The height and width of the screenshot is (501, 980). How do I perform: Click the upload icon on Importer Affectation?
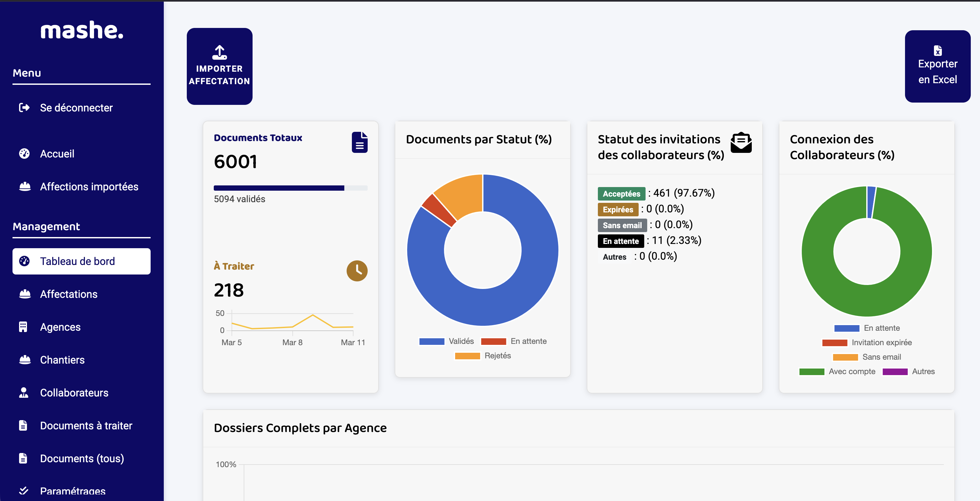[x=219, y=53]
